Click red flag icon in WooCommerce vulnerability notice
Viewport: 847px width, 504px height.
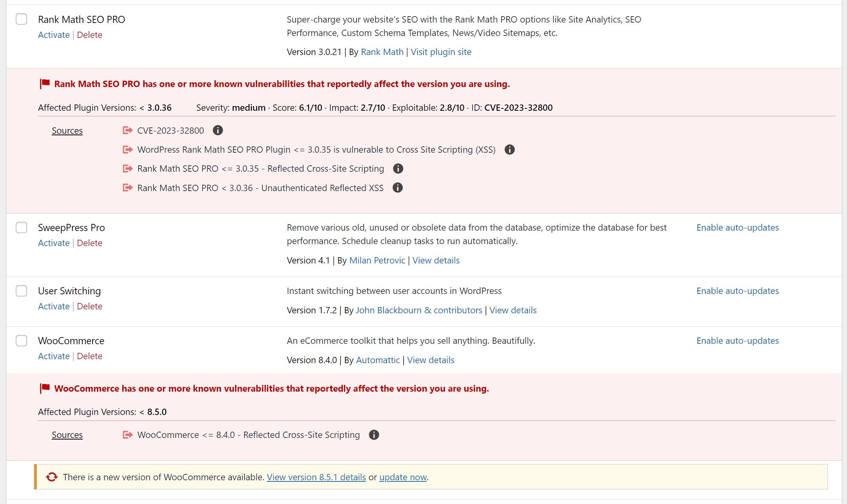(x=45, y=388)
